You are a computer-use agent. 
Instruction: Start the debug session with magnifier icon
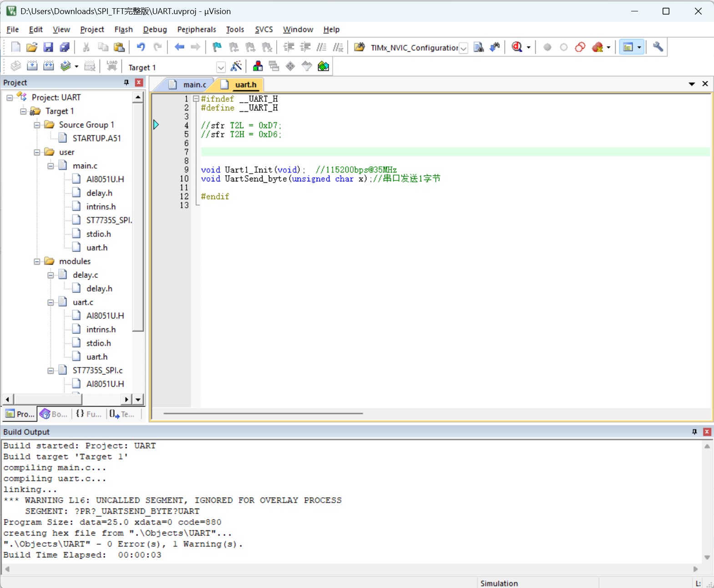point(517,47)
